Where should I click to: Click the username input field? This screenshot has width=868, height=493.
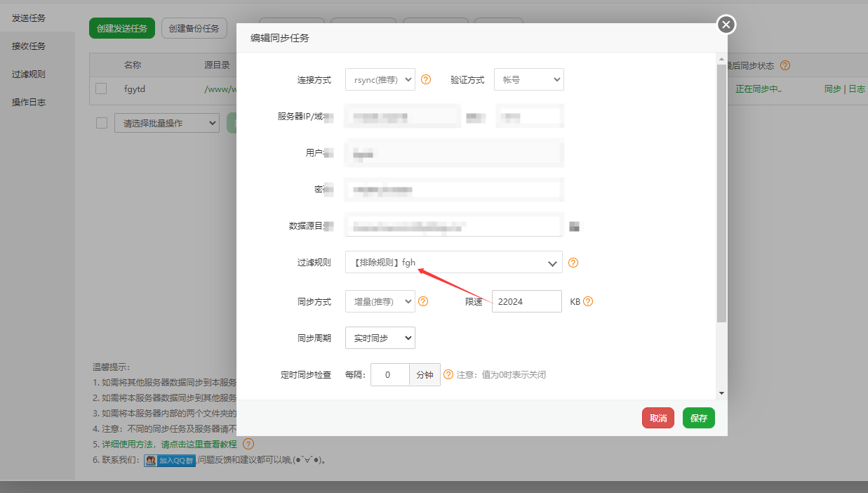point(454,152)
